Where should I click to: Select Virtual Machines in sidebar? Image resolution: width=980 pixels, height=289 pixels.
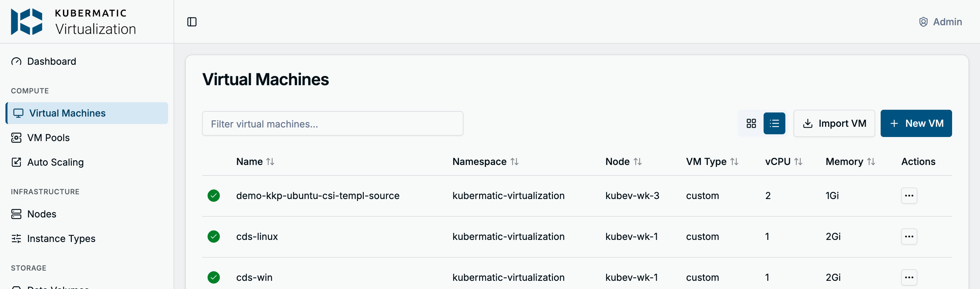point(87,113)
